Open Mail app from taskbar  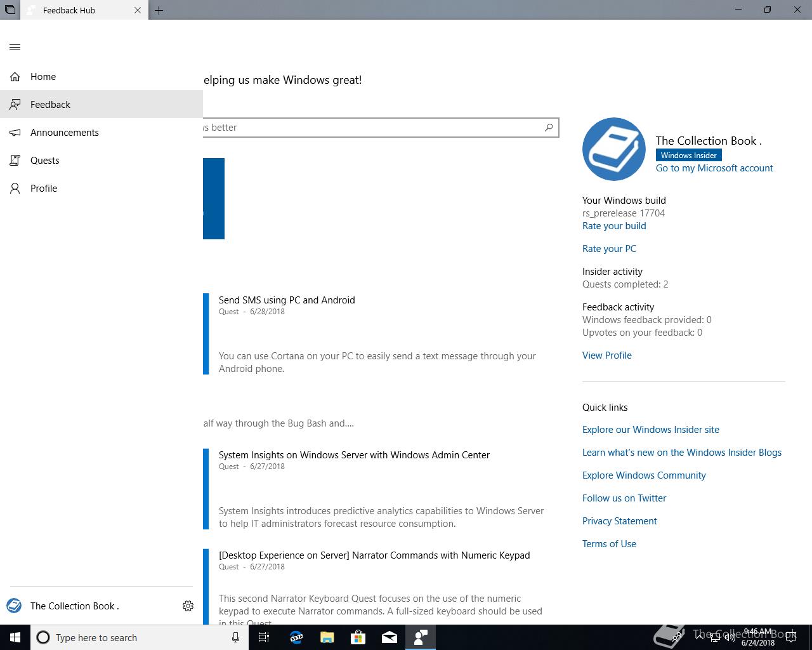[x=390, y=637]
